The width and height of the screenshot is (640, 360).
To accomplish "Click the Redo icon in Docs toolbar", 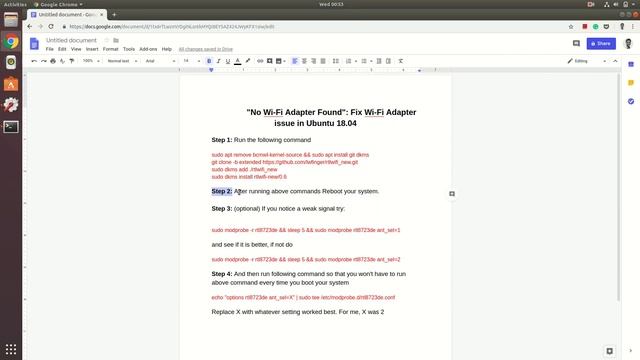I will coord(44,61).
